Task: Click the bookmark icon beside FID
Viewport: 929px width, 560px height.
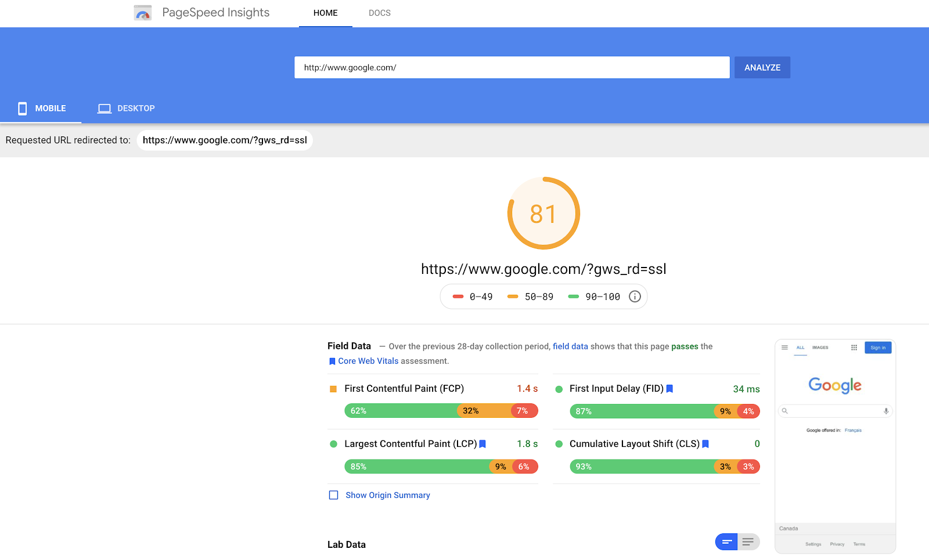Action: (x=669, y=389)
